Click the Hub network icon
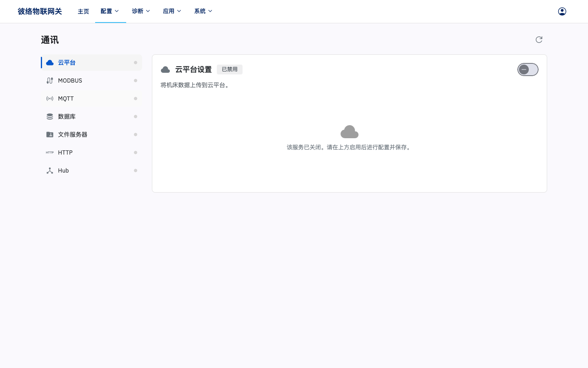The image size is (588, 368). (50, 171)
